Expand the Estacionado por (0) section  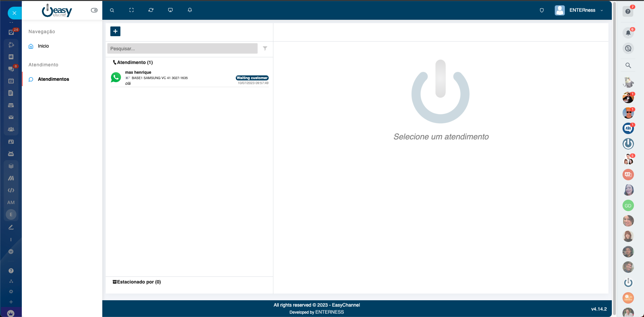tap(137, 282)
